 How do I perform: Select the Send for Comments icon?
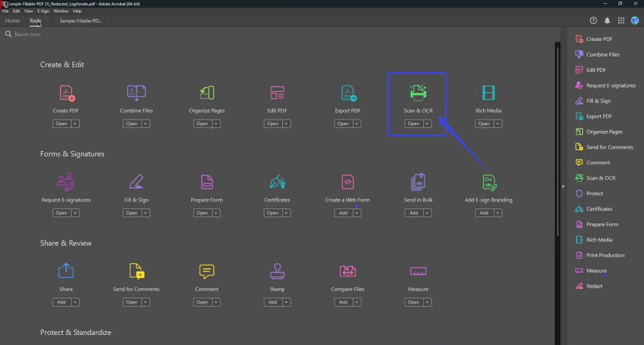(x=136, y=271)
